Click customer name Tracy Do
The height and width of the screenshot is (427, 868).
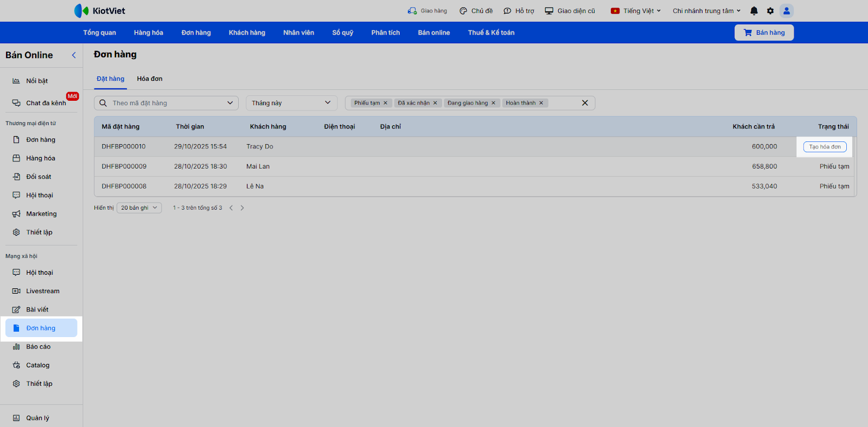(x=260, y=147)
